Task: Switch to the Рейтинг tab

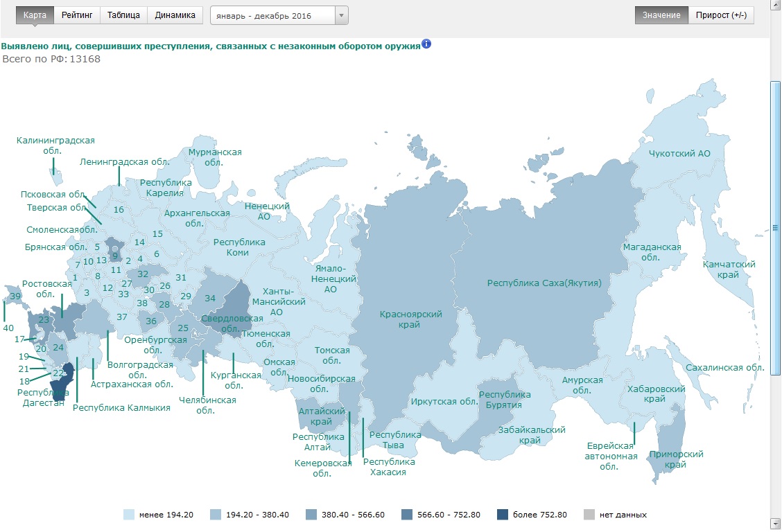Action: click(77, 15)
